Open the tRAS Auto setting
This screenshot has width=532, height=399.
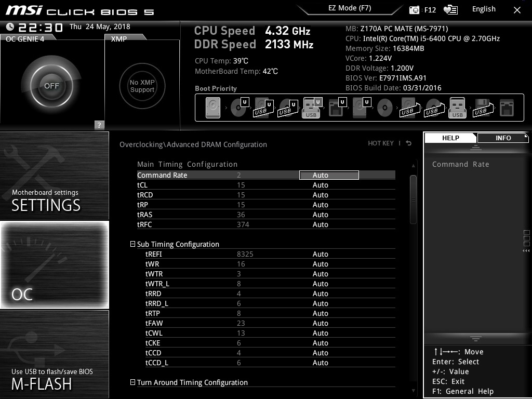(x=320, y=215)
